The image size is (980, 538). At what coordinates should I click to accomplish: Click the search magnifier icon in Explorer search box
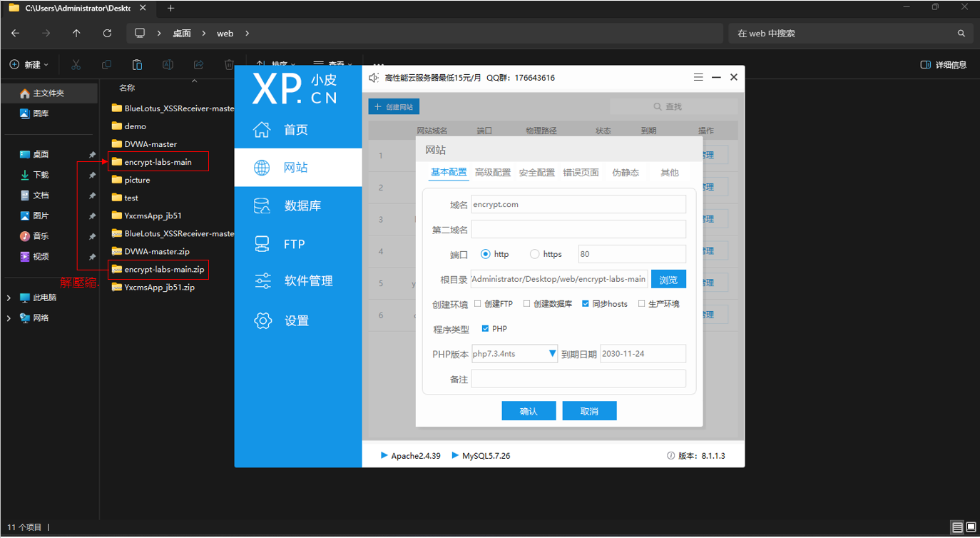click(961, 34)
